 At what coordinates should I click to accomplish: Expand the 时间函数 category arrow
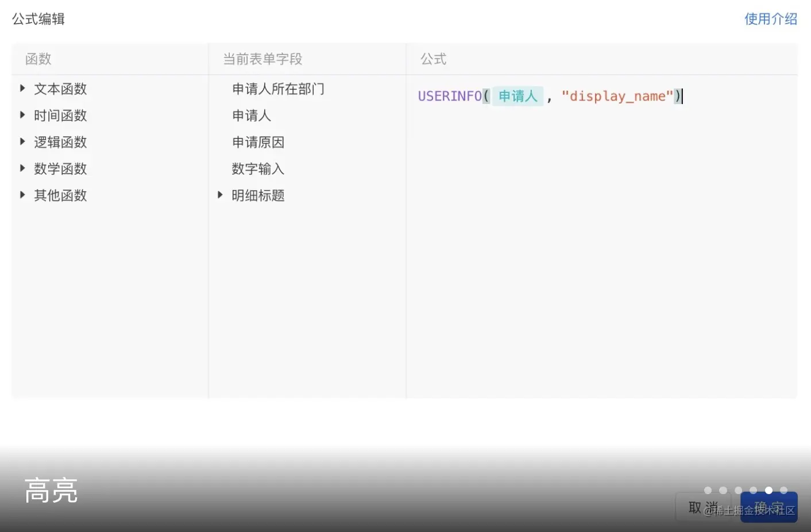[x=22, y=115]
